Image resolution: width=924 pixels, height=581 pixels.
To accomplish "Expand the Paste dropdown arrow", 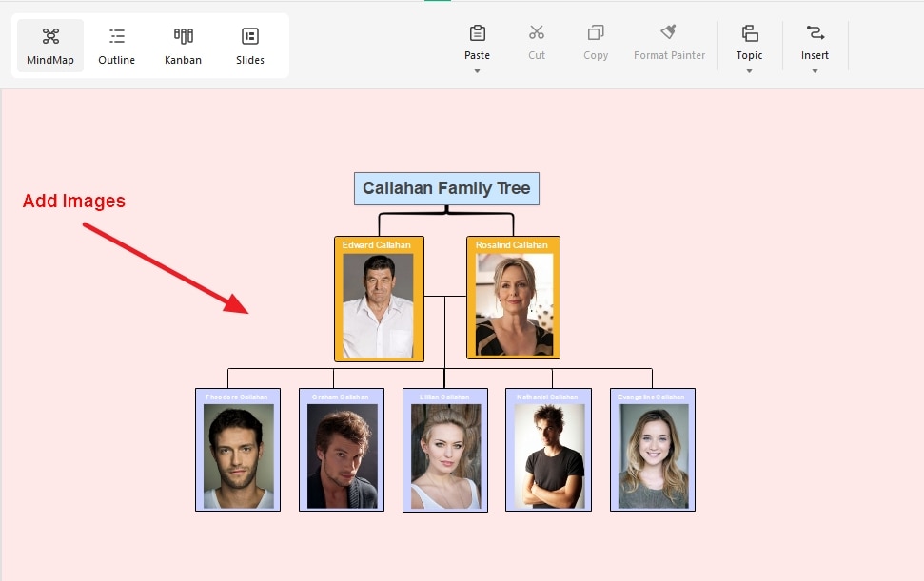I will [478, 71].
